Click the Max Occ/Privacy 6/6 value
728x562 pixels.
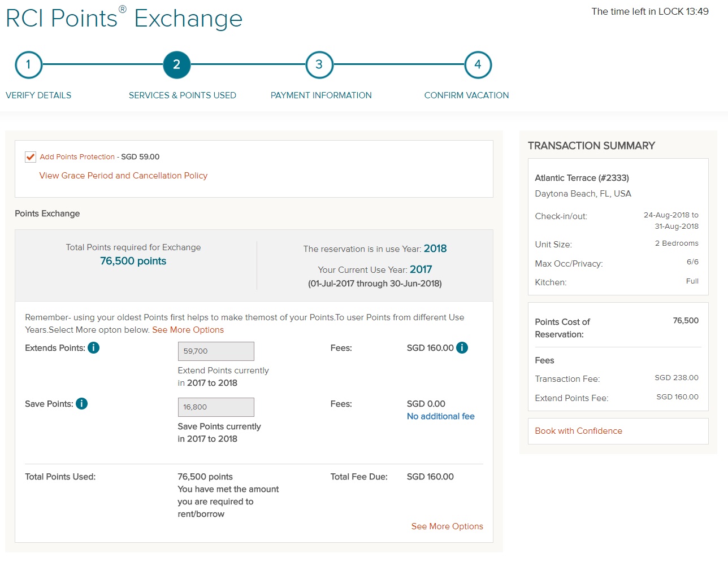(692, 262)
